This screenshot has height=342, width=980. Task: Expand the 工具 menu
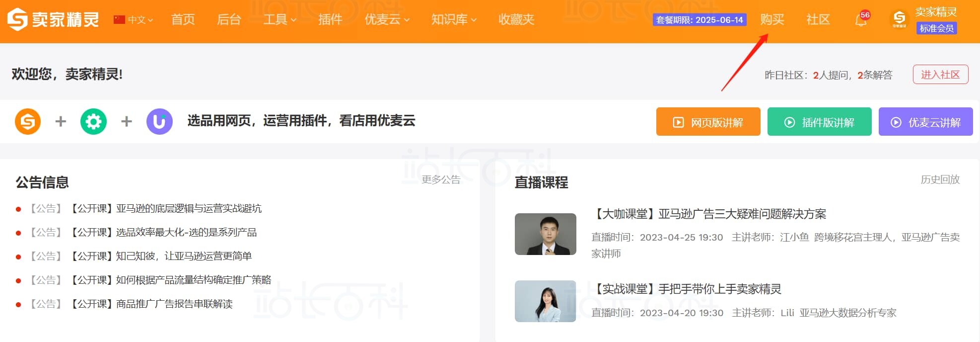[x=280, y=19]
